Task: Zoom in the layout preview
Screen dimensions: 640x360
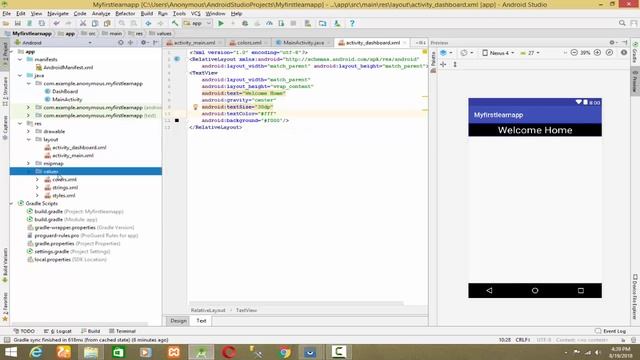Action: click(597, 53)
